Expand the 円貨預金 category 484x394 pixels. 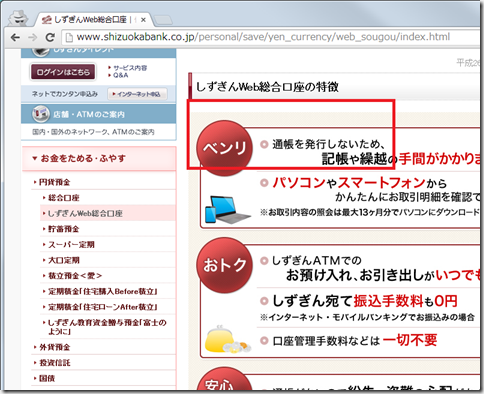coord(55,182)
